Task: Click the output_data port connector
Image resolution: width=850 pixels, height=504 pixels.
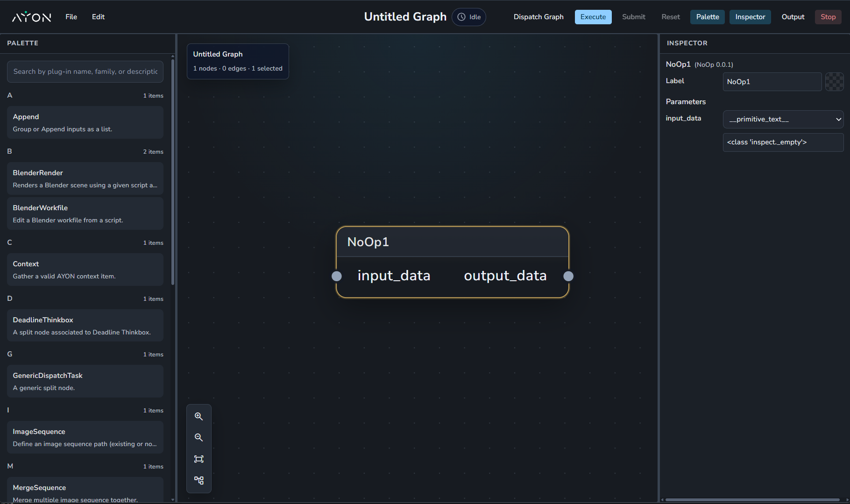Action: pos(568,276)
